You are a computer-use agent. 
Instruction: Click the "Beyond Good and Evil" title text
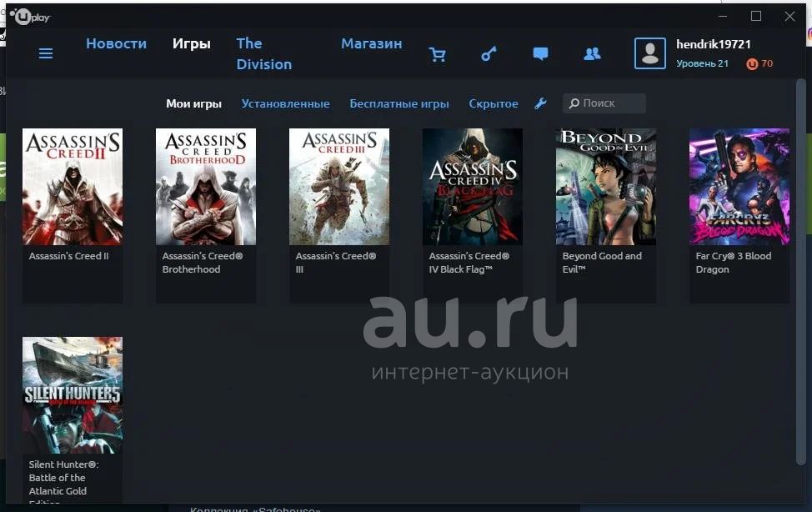click(602, 263)
